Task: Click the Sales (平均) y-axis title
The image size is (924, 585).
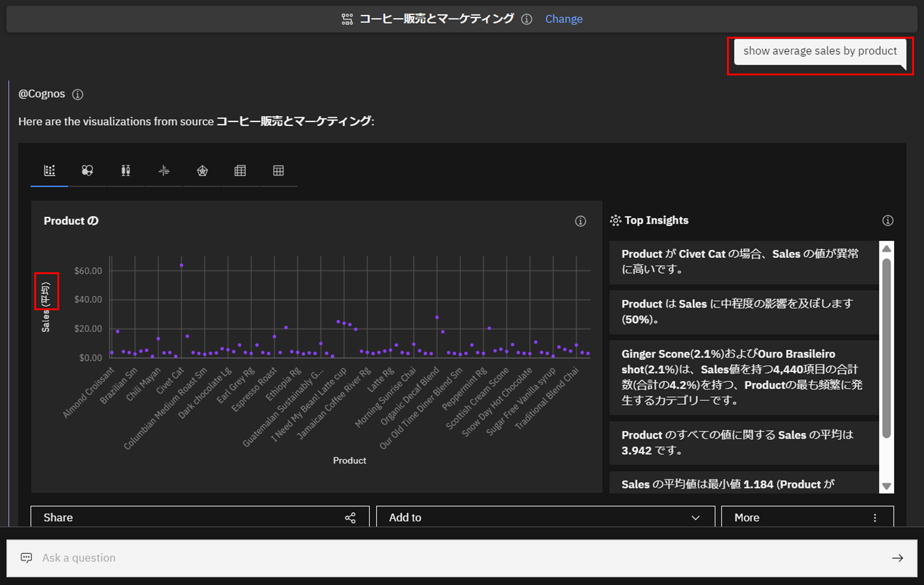Action: (46, 307)
